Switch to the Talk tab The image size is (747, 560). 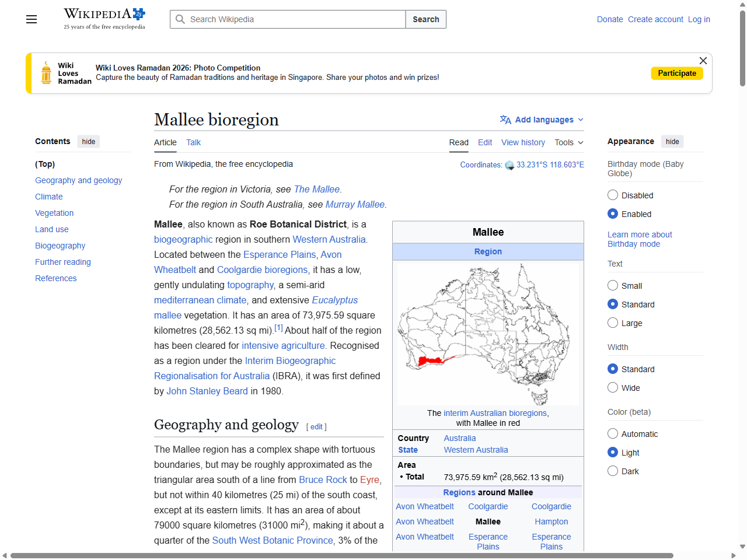click(193, 142)
